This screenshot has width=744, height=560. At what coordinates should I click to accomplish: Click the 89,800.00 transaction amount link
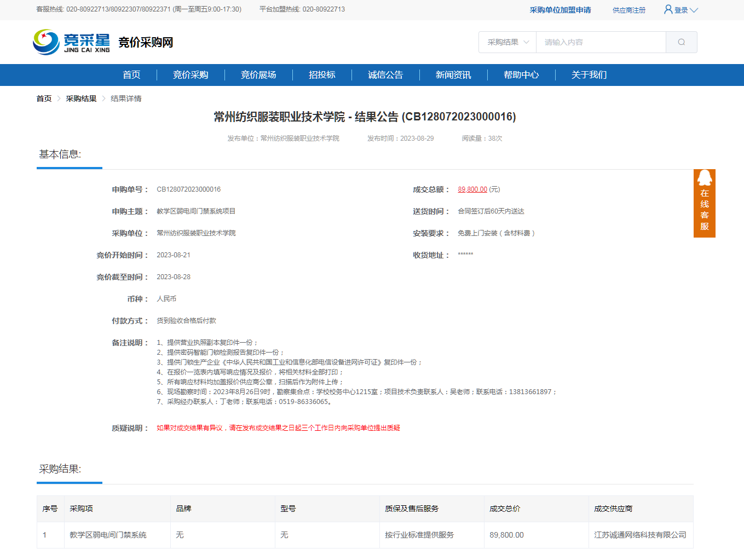[x=472, y=189]
